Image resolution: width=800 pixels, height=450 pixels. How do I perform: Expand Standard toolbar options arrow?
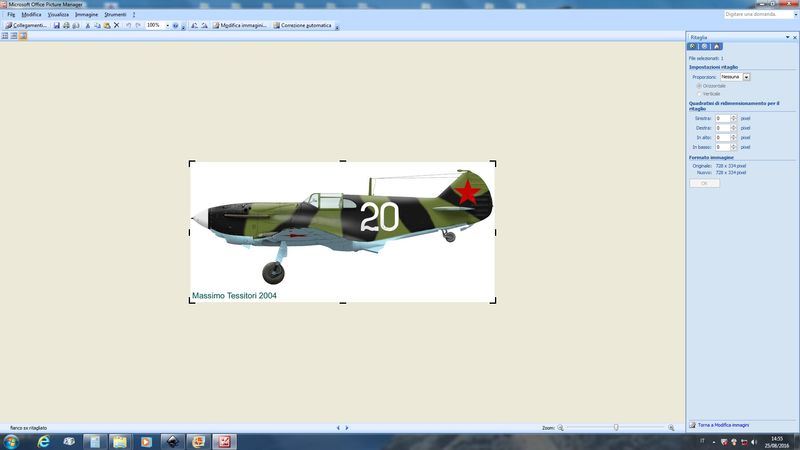183,26
